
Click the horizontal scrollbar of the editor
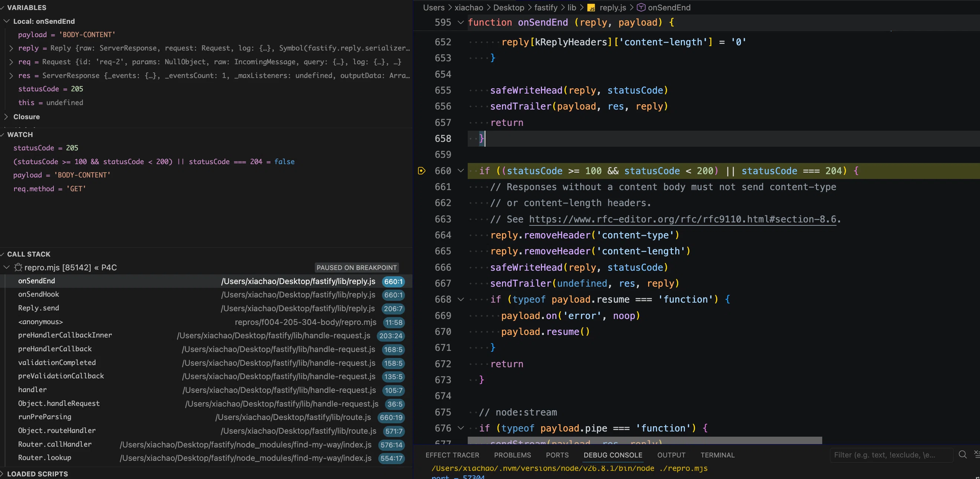[645, 441]
